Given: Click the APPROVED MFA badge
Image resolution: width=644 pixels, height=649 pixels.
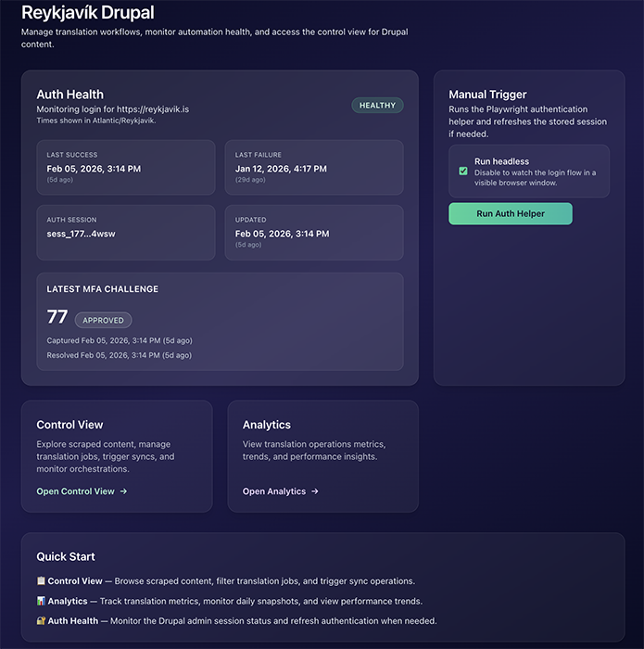Looking at the screenshot, I should (103, 320).
